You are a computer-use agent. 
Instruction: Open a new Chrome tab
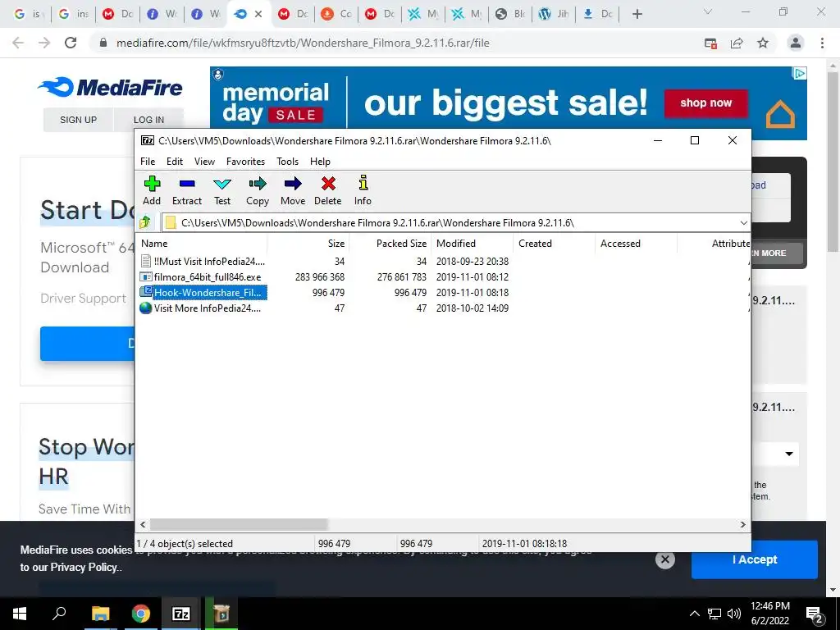(637, 14)
